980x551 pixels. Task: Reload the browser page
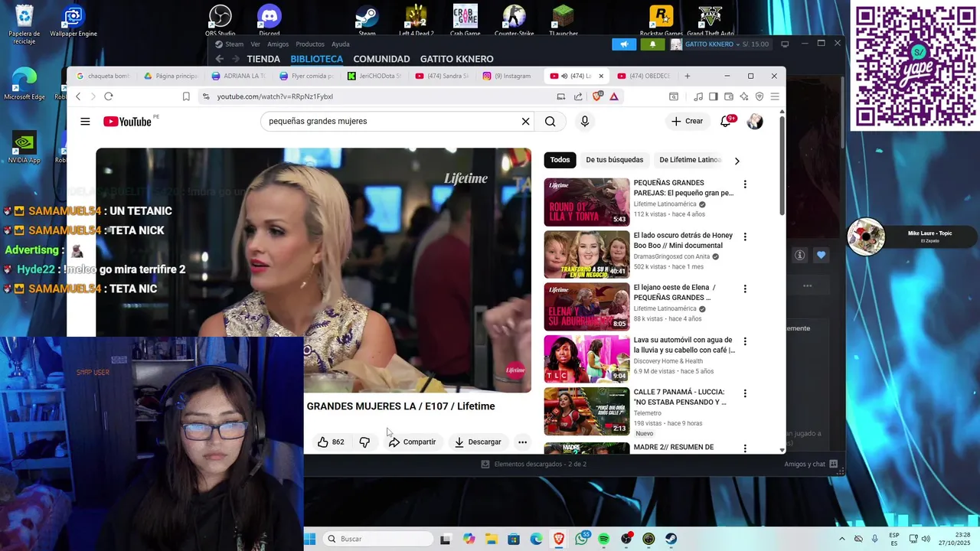[108, 96]
